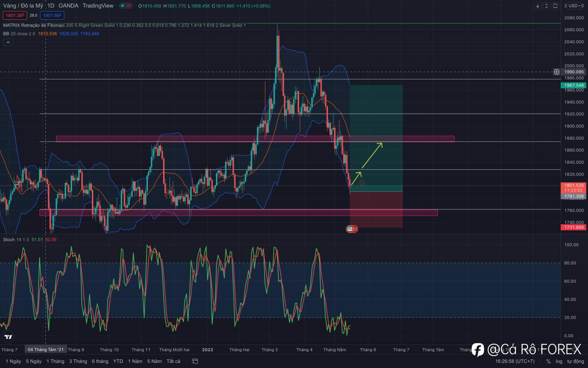Open timezone menu showing UTC+7
The width and height of the screenshot is (588, 368).
[x=514, y=362]
